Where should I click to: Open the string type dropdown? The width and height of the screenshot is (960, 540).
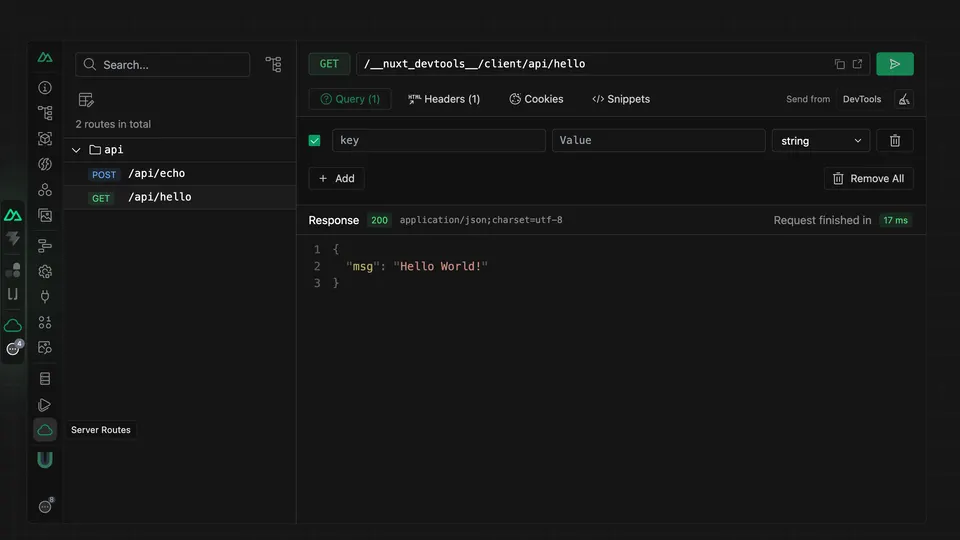(820, 141)
